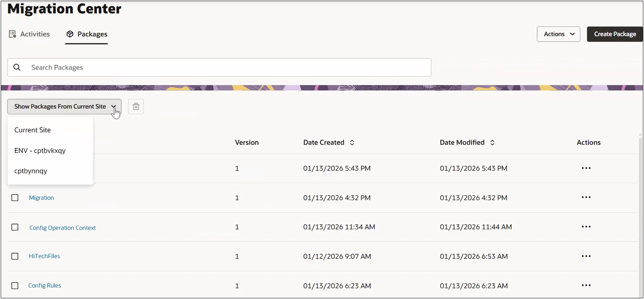Collapse Show Packages From Current Site dropdown

(64, 107)
